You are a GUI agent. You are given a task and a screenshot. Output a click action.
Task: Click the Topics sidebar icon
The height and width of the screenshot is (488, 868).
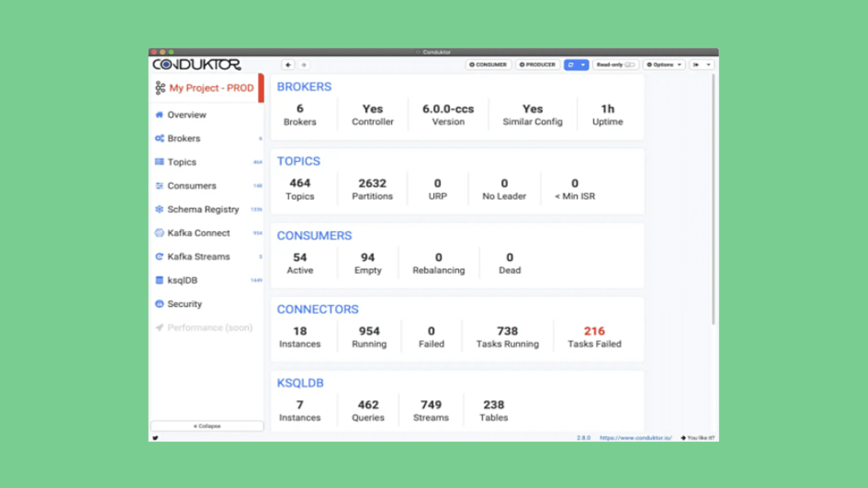159,162
